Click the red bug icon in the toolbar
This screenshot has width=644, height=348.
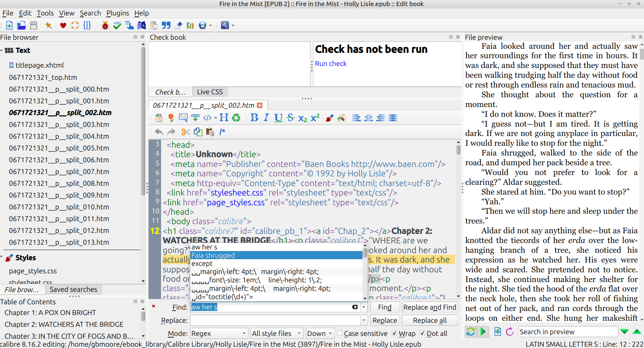pos(105,25)
